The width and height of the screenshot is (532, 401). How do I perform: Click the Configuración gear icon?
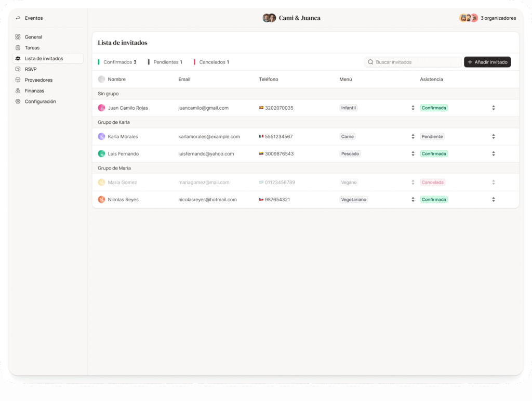(18, 101)
